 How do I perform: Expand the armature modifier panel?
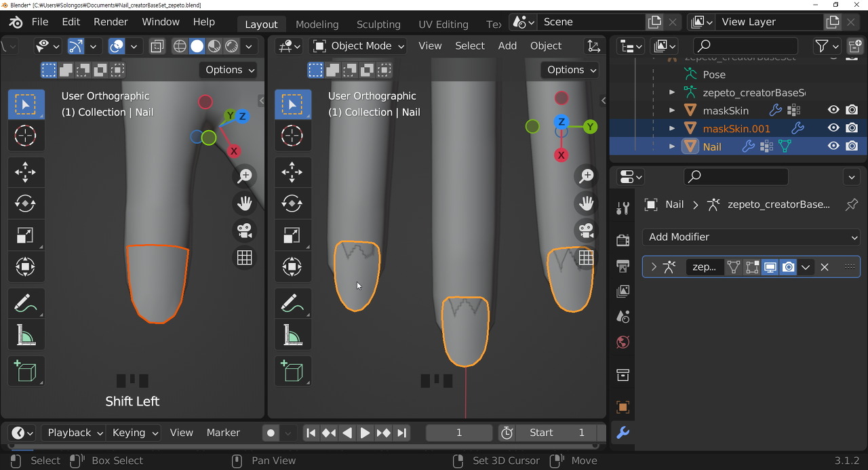tap(654, 267)
